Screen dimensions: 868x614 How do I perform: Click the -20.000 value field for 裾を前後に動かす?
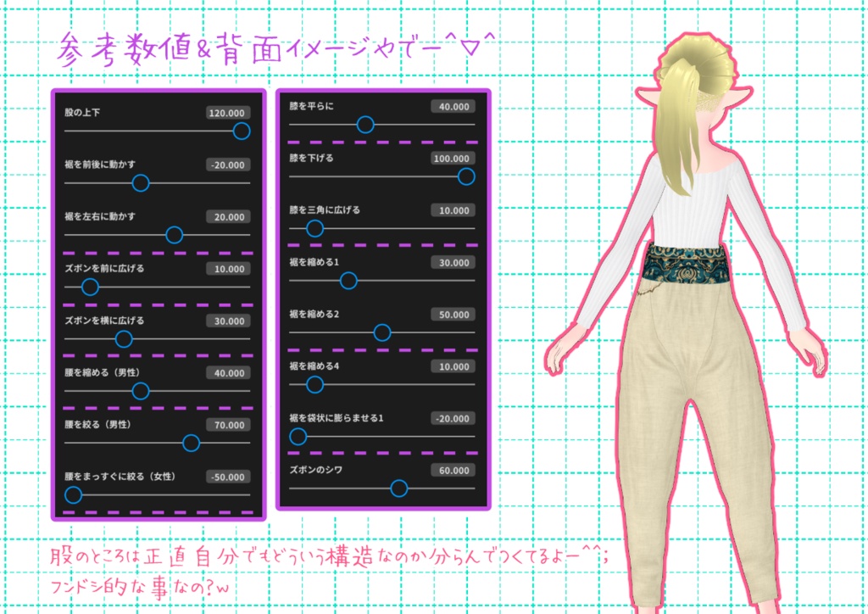coord(227,165)
